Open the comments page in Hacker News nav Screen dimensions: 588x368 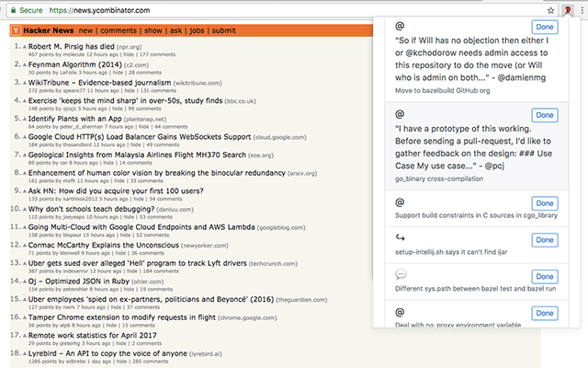tap(119, 30)
